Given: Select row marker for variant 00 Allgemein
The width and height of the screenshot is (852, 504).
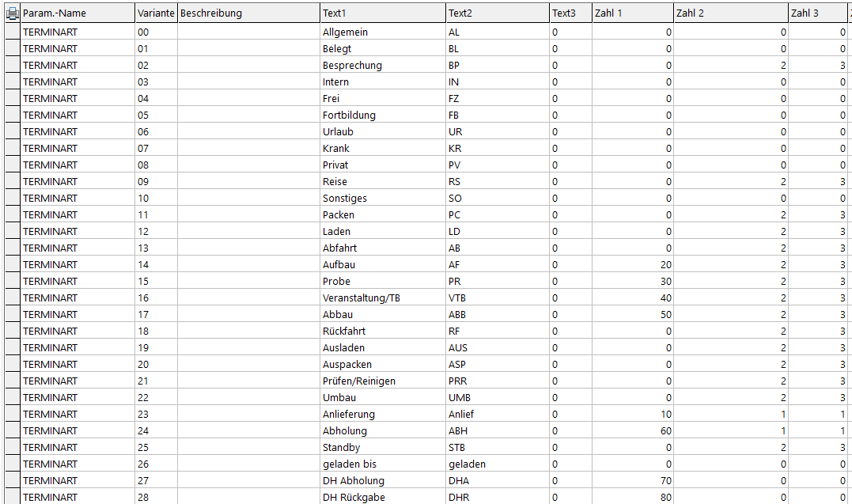Looking at the screenshot, I should [x=13, y=32].
